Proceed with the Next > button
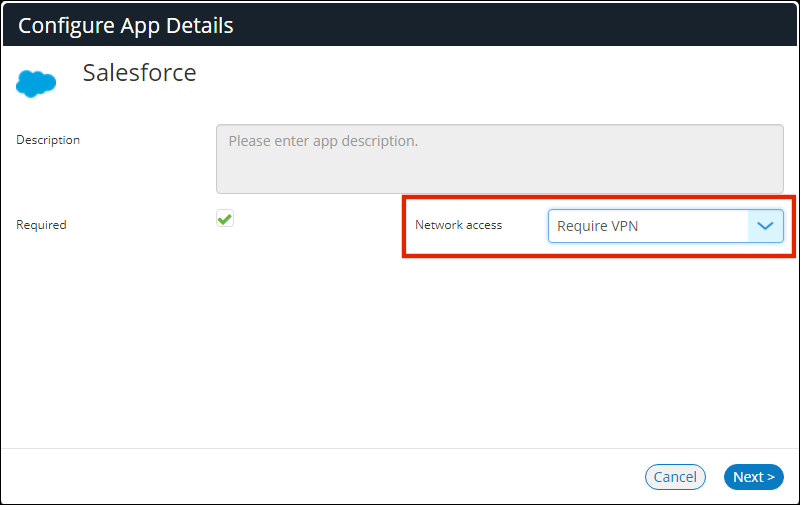 [753, 477]
